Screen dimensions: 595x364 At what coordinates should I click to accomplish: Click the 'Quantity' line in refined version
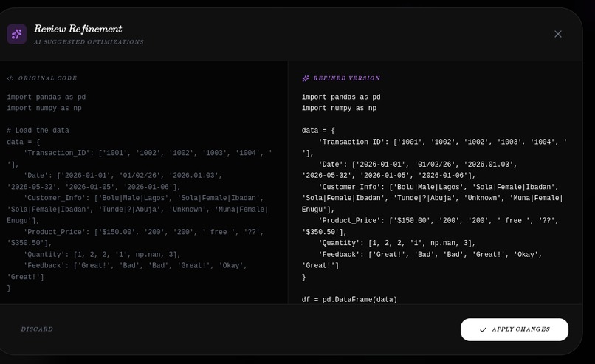click(x=397, y=243)
